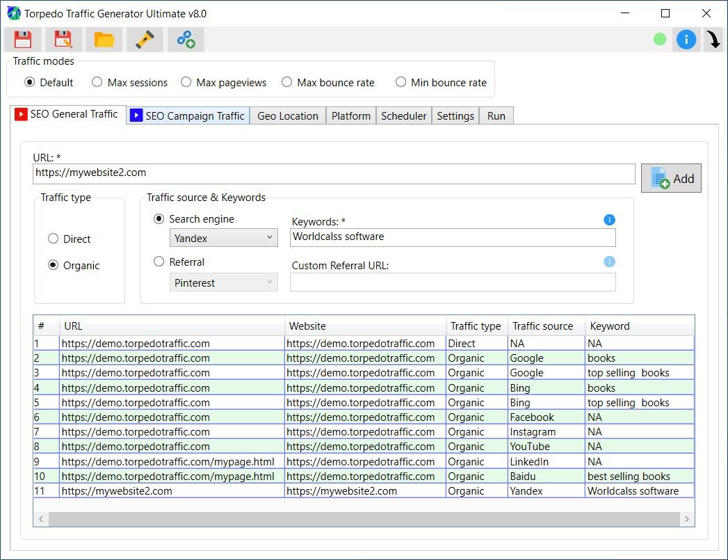The height and width of the screenshot is (560, 728).
Task: Click the Facebook traffic source cell
Action: click(x=546, y=417)
